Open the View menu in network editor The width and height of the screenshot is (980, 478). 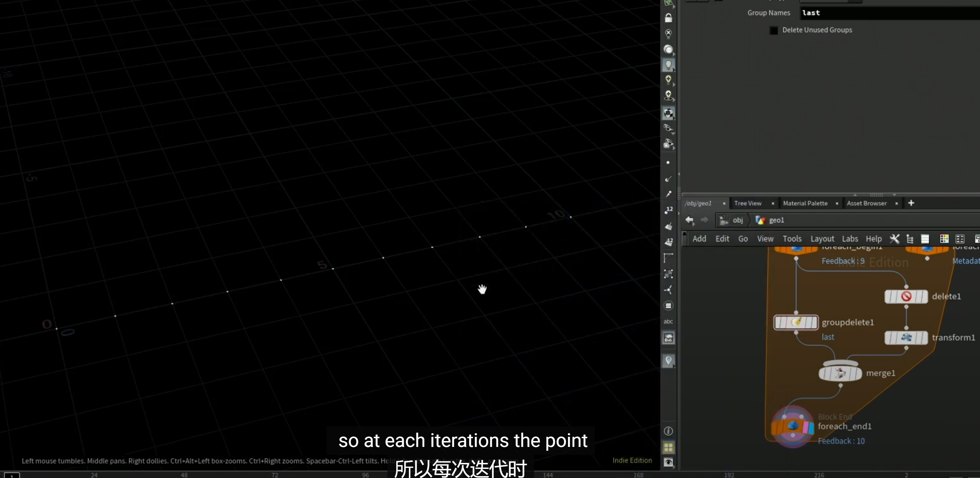[765, 239]
